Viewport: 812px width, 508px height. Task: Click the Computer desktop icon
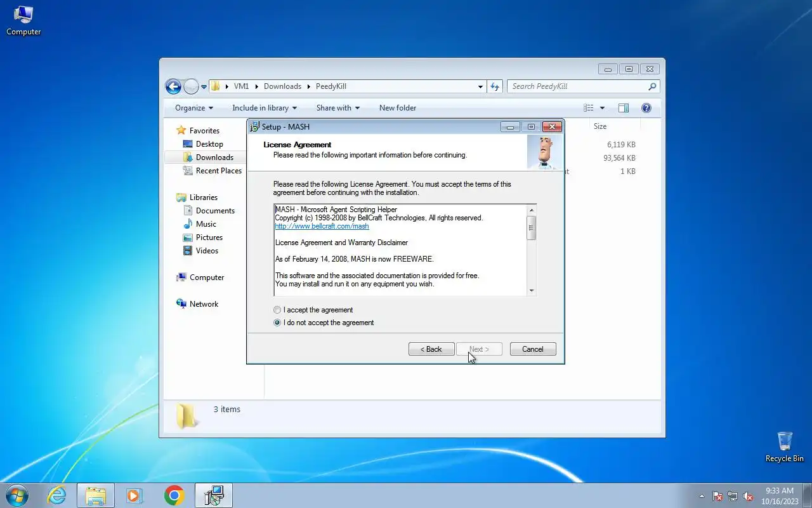click(x=23, y=20)
